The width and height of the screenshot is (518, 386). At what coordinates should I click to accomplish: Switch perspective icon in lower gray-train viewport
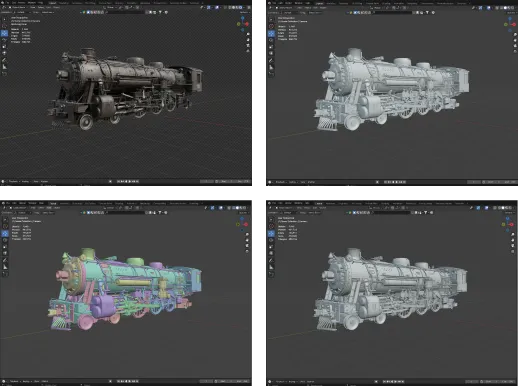(x=513, y=252)
